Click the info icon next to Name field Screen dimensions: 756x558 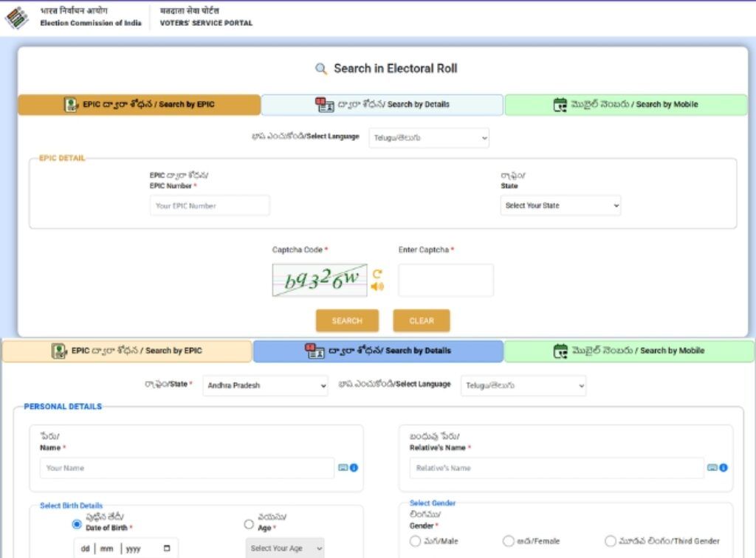354,467
